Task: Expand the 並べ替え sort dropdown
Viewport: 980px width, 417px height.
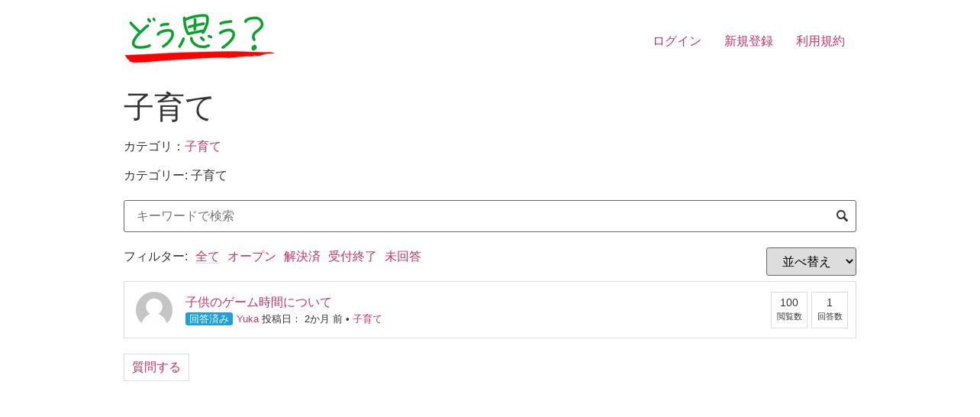Action: pyautogui.click(x=811, y=261)
